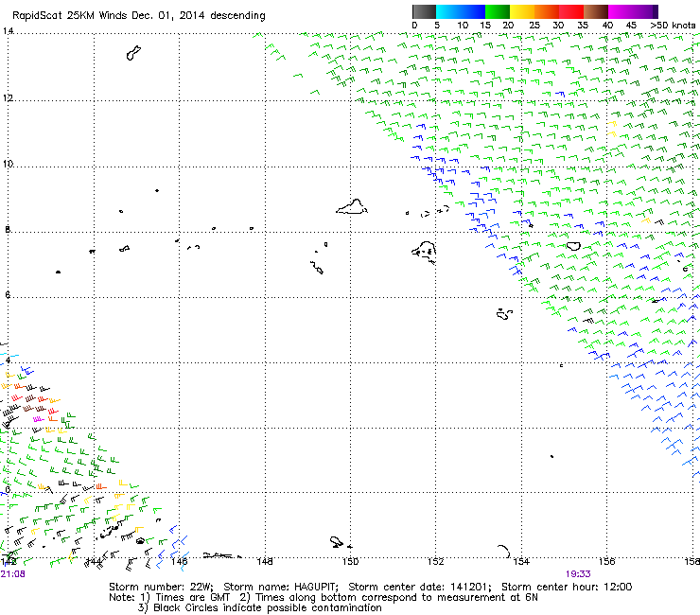The image size is (700, 615).
Task: Click the orange 25-30 knots color segment
Action: (547, 11)
